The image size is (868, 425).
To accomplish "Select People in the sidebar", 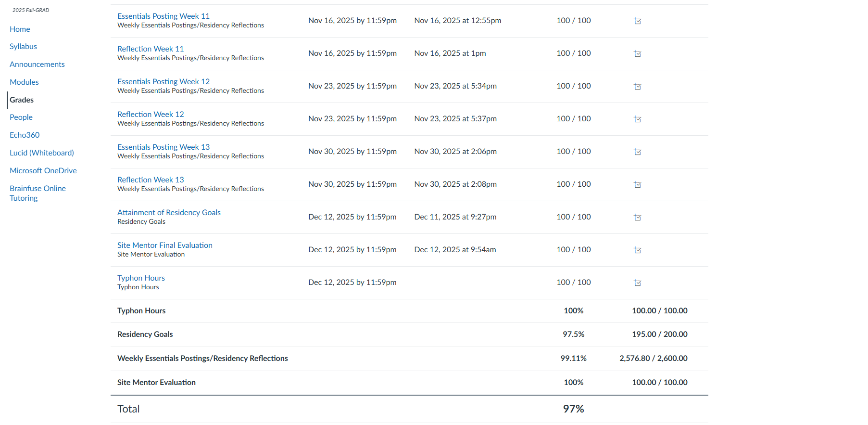I will (x=21, y=117).
